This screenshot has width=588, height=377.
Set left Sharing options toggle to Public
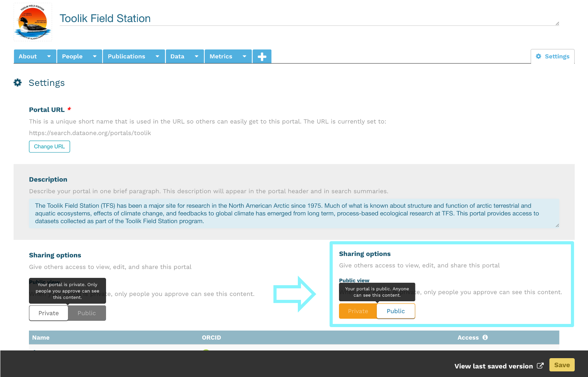(x=87, y=313)
